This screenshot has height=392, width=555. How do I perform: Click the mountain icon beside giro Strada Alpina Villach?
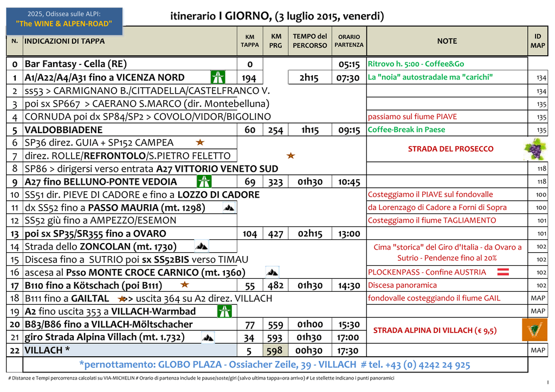tap(208, 337)
